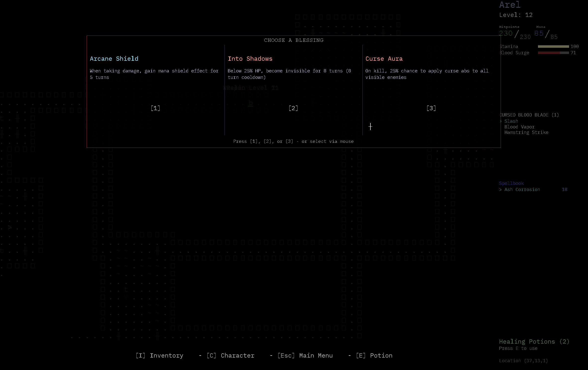Screen dimensions: 588x370
Task: Click the Location (37,13,1) readout
Action: 524,361
